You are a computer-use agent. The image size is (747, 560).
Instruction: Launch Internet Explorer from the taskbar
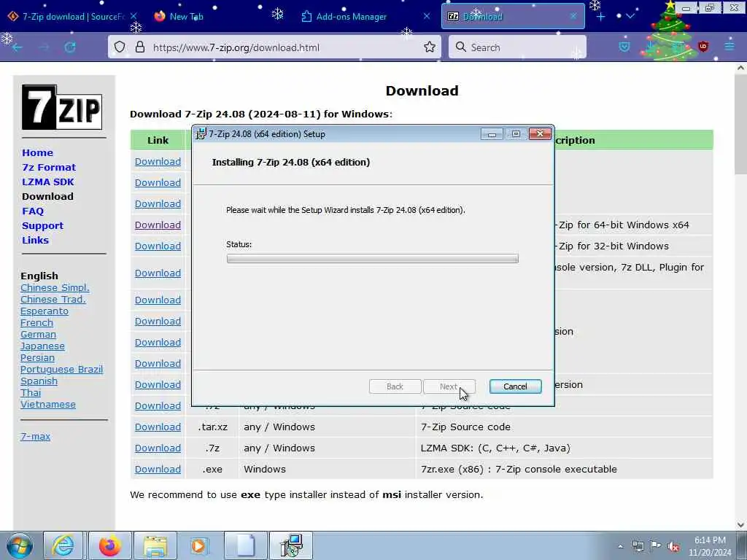tap(63, 545)
